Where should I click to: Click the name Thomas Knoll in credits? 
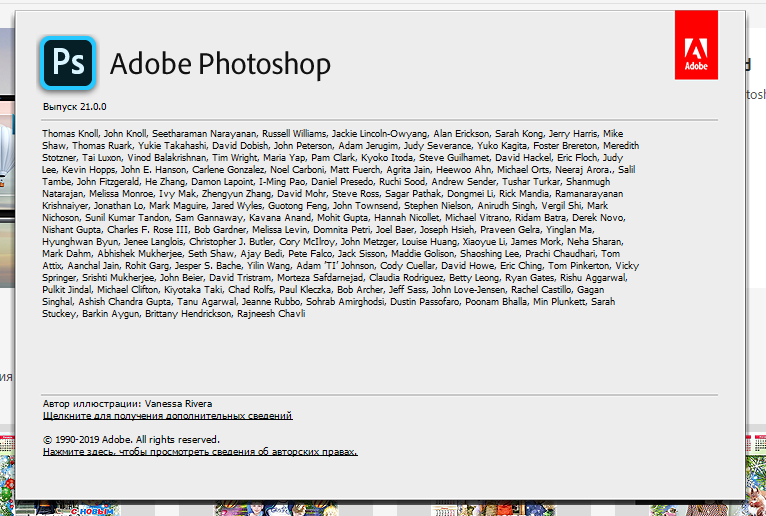(x=70, y=133)
